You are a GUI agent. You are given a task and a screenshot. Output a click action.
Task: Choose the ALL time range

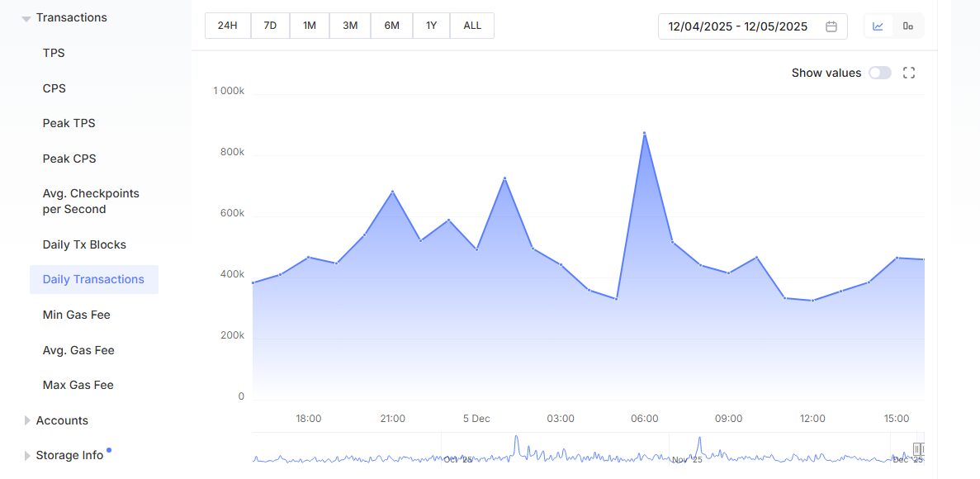pos(472,26)
